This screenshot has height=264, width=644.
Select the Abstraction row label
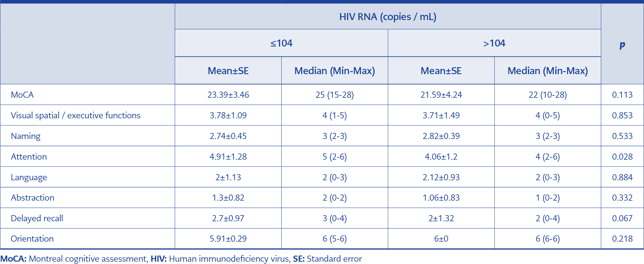[33, 198]
